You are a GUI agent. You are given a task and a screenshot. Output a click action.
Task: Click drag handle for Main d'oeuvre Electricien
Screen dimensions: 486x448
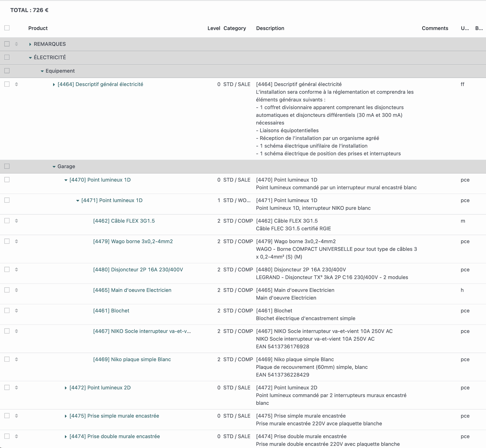(16, 290)
